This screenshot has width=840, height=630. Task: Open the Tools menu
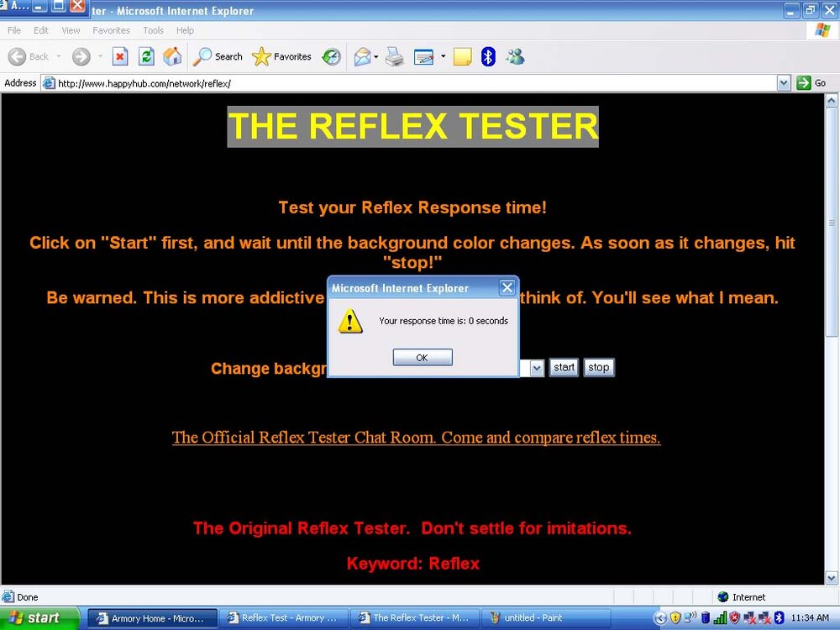(x=153, y=30)
